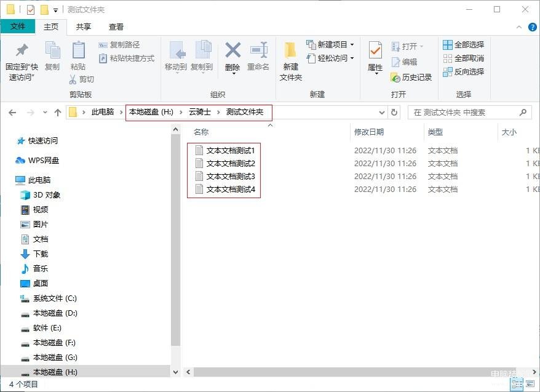Sort by the 大小 column header
This screenshot has height=392, width=540.
[x=509, y=132]
